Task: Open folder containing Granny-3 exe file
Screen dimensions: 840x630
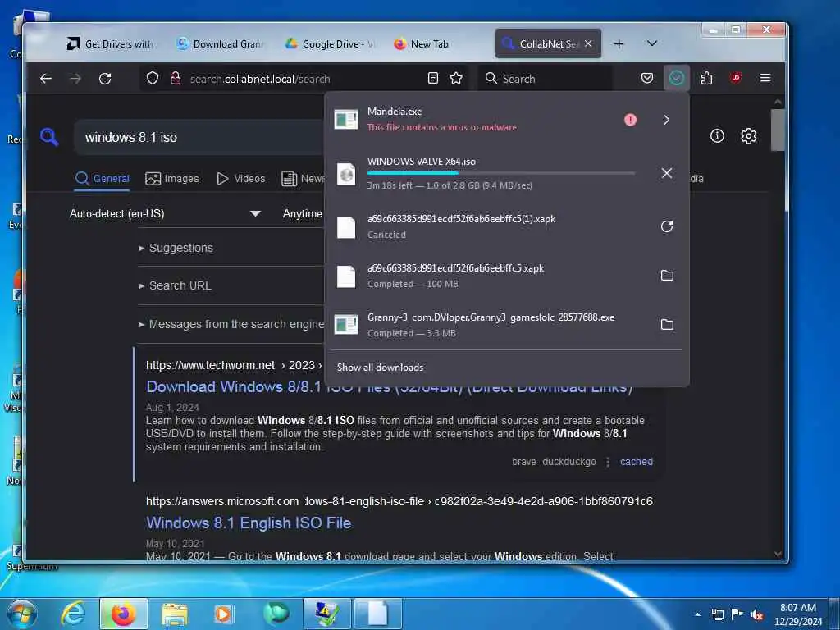Action: coord(667,325)
